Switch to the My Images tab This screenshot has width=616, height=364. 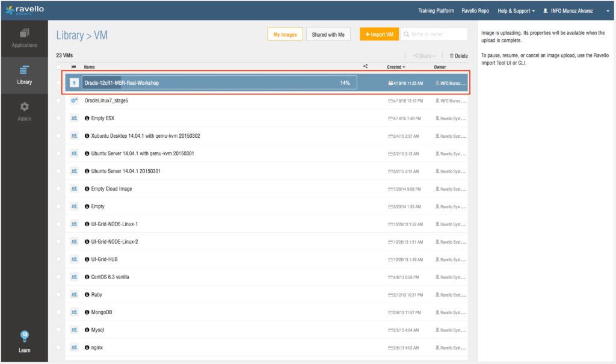(x=285, y=35)
